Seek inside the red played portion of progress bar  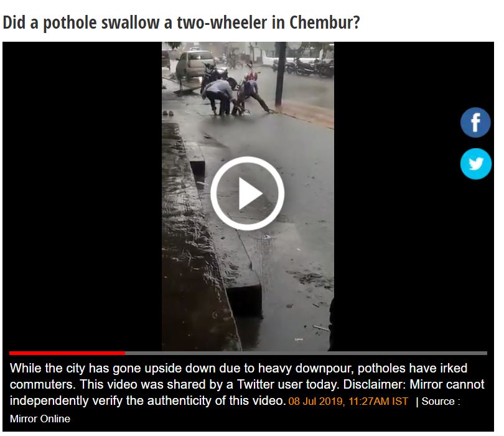(x=67, y=353)
